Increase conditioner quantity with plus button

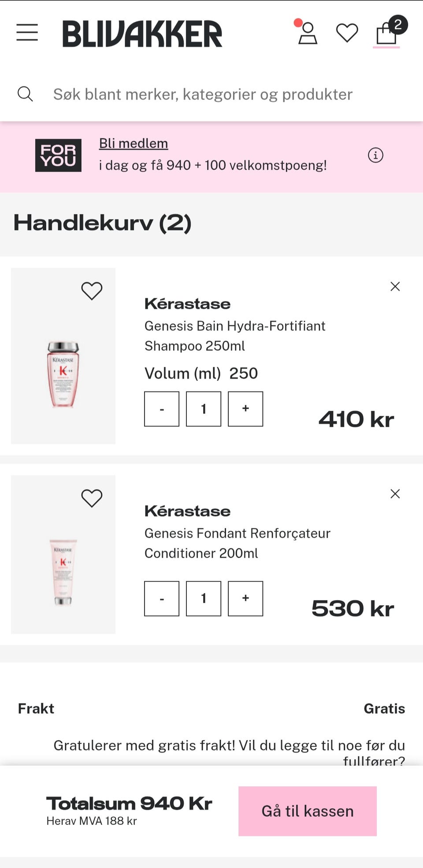pyautogui.click(x=245, y=599)
